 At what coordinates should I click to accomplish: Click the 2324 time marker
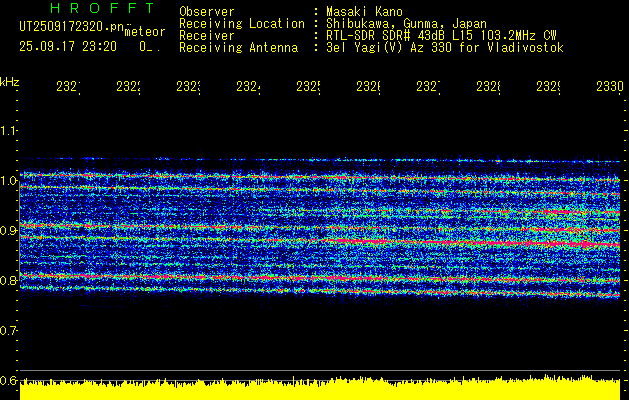click(248, 87)
